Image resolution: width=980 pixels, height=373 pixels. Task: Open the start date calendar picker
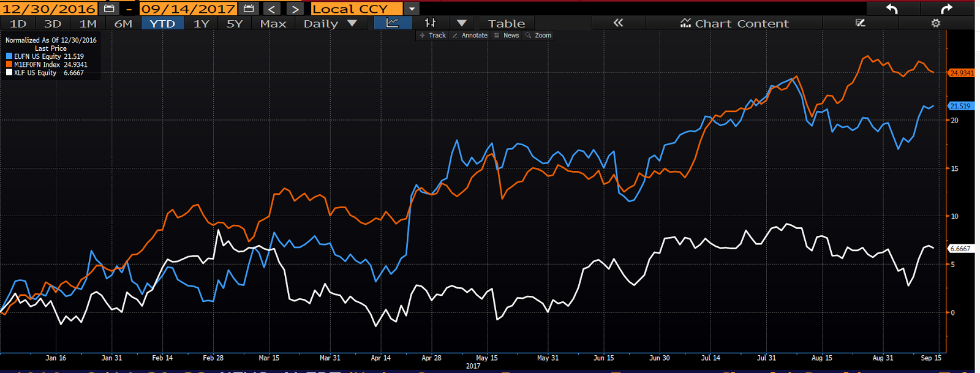[109, 9]
